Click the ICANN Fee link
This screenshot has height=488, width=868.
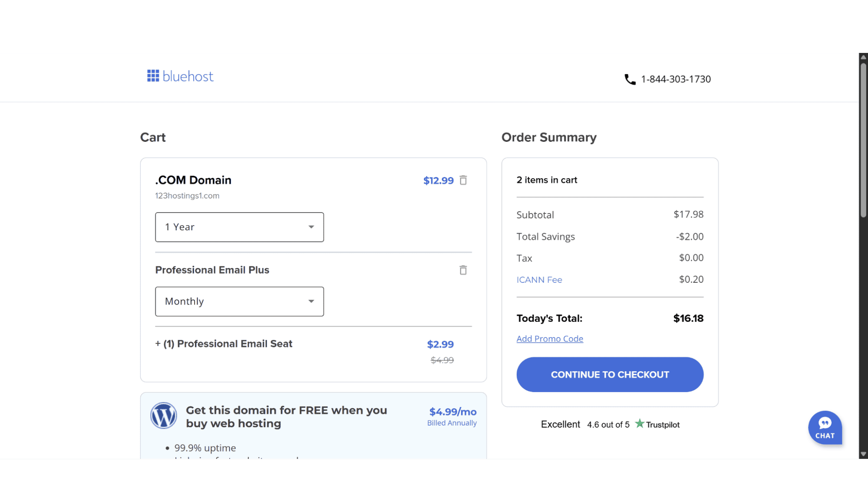coord(539,279)
